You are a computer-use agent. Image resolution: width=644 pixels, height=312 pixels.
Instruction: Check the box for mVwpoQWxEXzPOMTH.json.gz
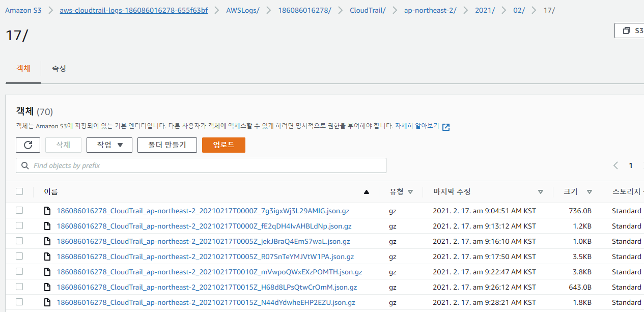pyautogui.click(x=19, y=271)
